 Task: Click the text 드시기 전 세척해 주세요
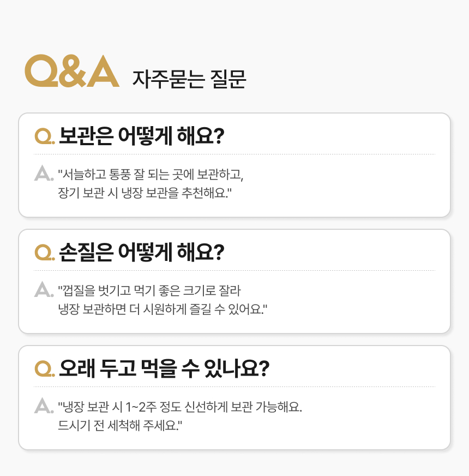click(119, 425)
